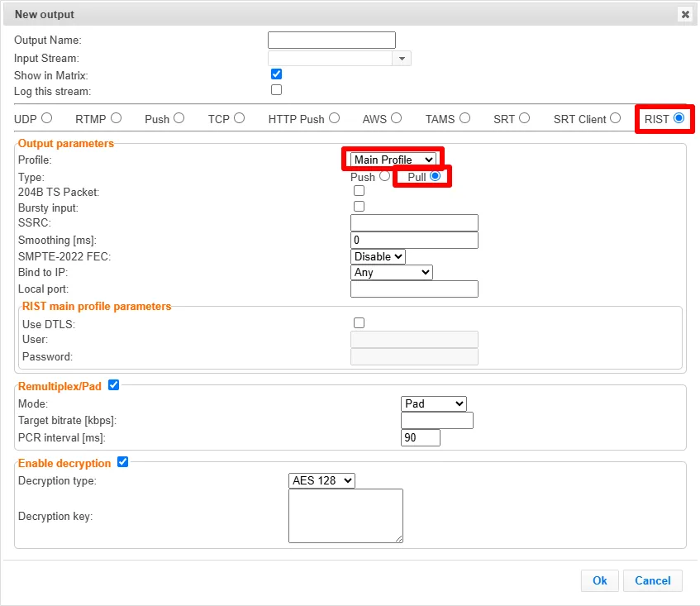This screenshot has height=606, width=700.
Task: Select the RTMP output type
Action: 116,118
